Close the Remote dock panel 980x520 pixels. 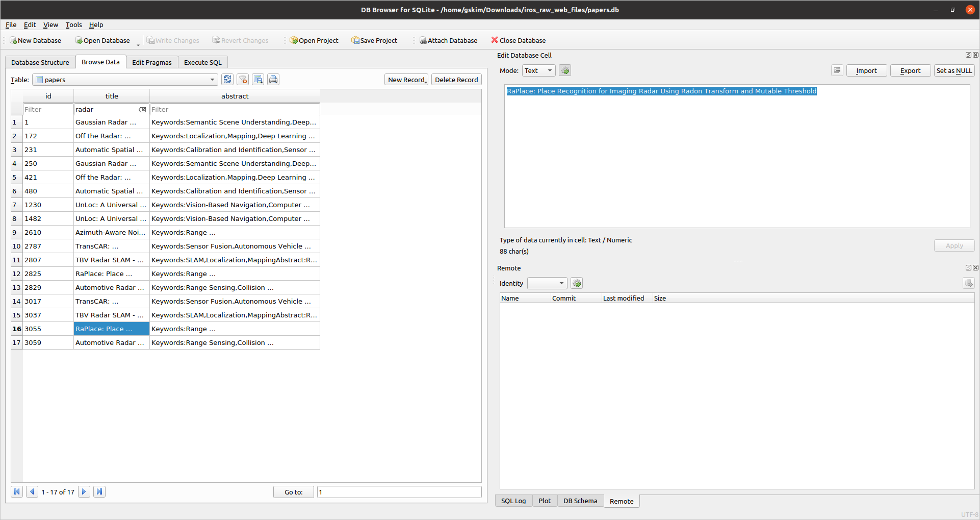pos(975,267)
